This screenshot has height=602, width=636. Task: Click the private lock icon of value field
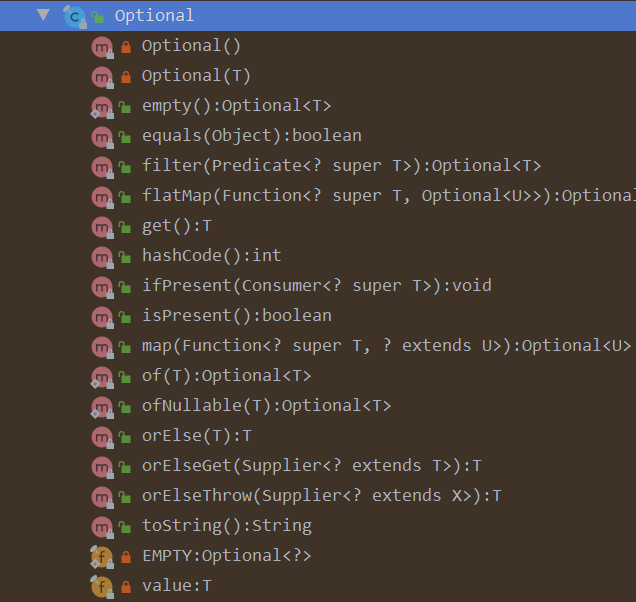coord(126,587)
